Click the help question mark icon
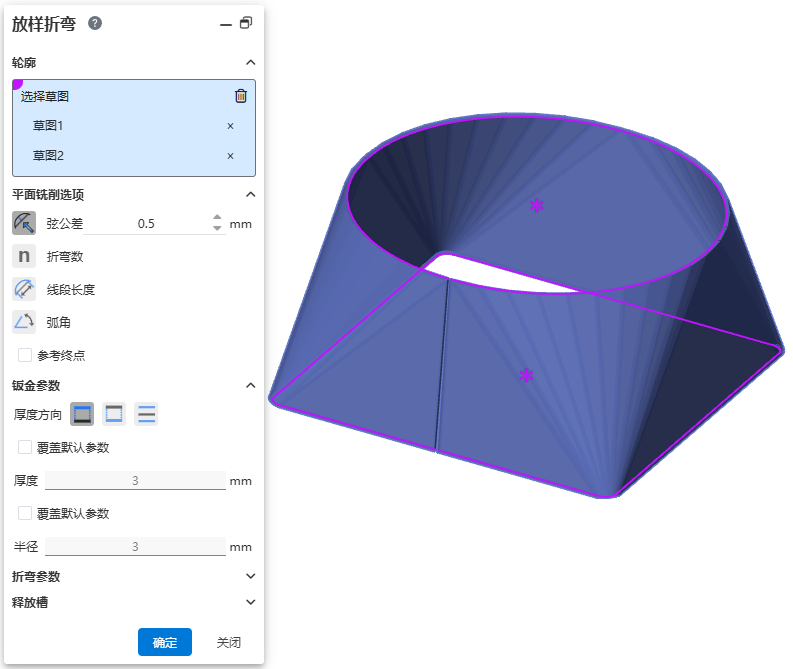Screen dimensions: 793x669 point(95,23)
